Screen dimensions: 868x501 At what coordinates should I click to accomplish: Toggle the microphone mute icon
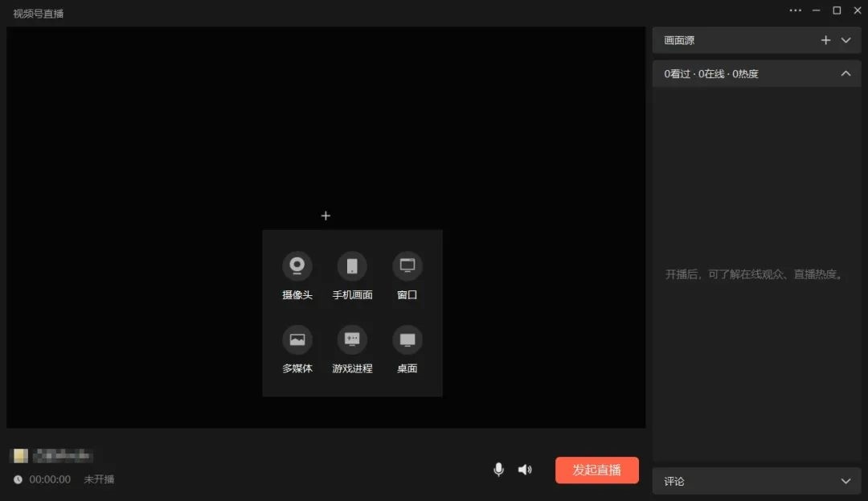click(498, 470)
